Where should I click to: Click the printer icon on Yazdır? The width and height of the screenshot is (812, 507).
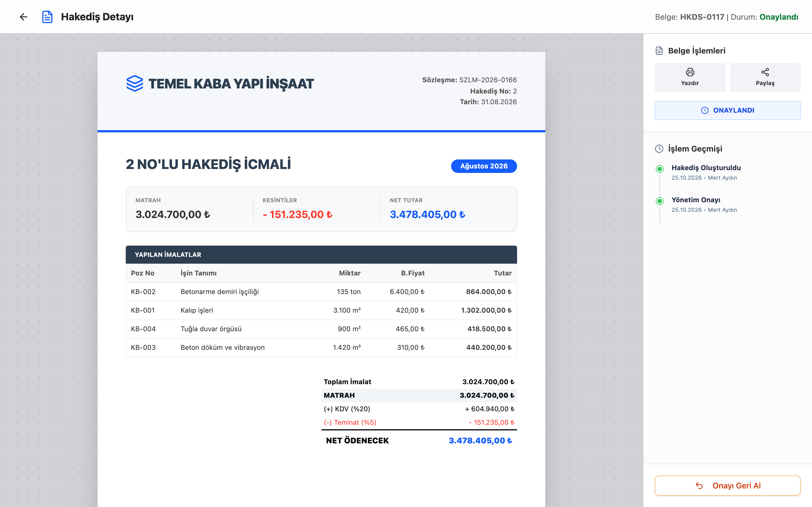click(690, 72)
